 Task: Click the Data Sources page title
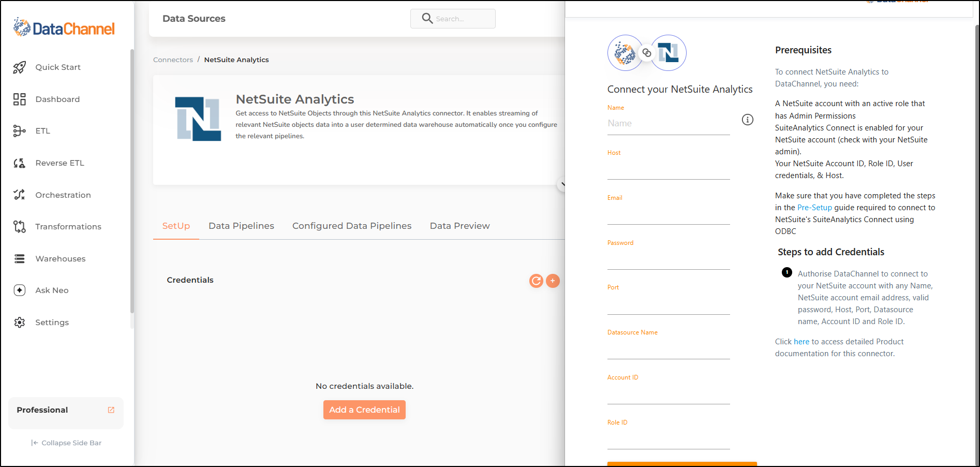click(x=194, y=19)
